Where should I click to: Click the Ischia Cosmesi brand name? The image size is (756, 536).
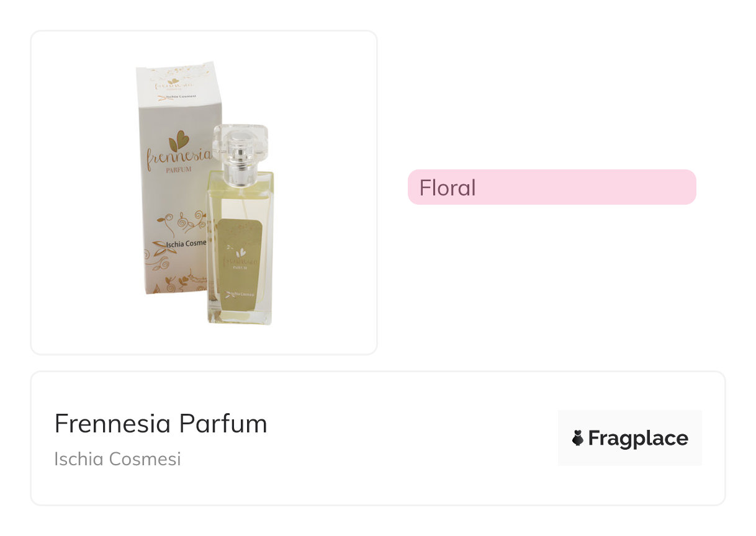point(117,459)
